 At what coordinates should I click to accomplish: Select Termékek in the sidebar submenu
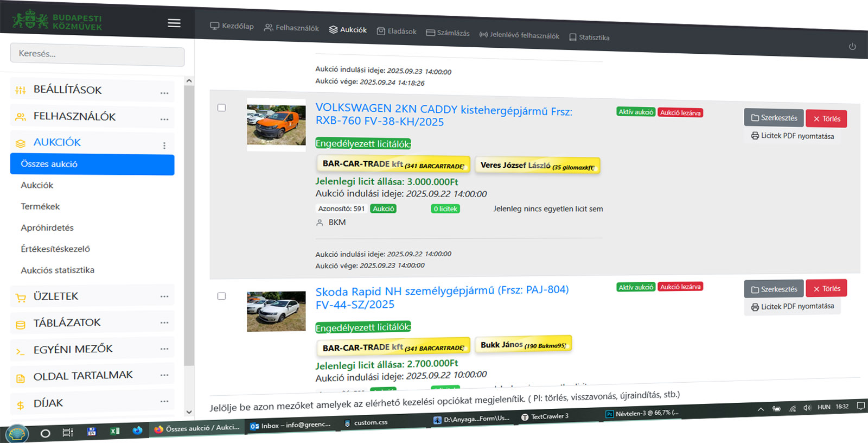pyautogui.click(x=40, y=206)
